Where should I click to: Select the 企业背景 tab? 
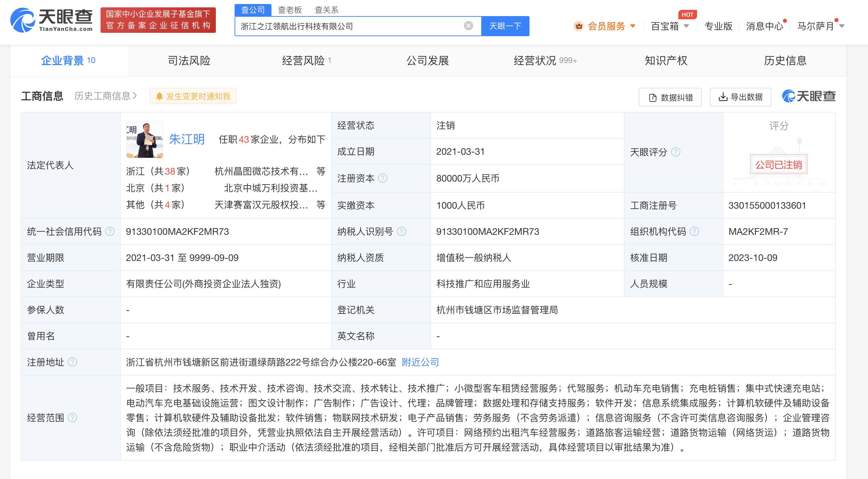pos(69,61)
